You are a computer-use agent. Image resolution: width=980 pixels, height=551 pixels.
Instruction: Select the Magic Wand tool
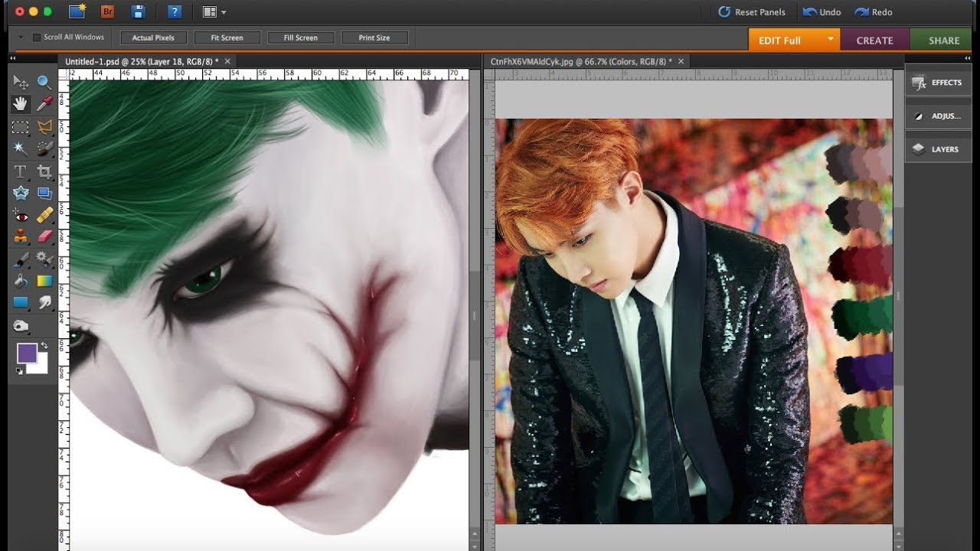pos(21,148)
